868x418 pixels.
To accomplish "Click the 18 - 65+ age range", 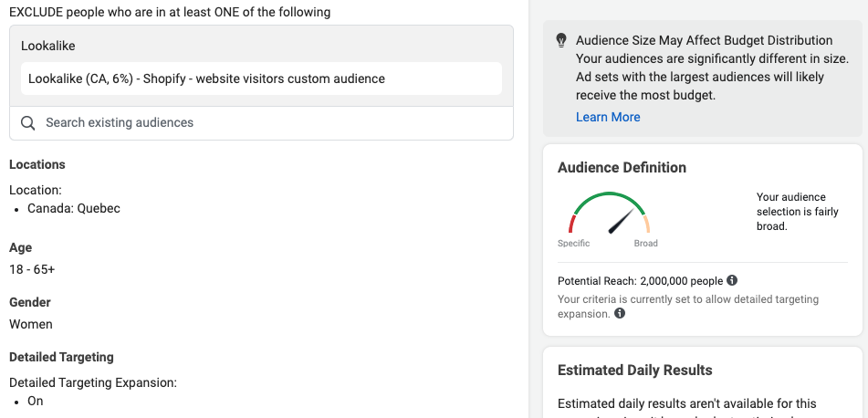I will click(32, 269).
